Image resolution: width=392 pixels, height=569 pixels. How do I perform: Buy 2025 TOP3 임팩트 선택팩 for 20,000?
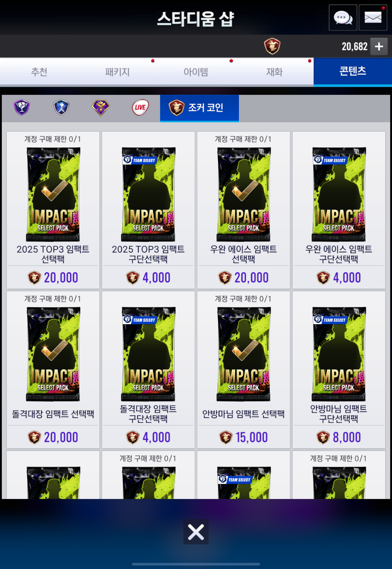53,278
